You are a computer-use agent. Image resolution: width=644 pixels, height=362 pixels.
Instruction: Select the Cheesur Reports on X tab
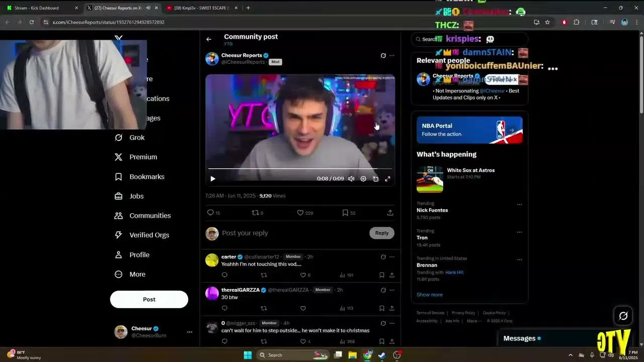point(122,8)
